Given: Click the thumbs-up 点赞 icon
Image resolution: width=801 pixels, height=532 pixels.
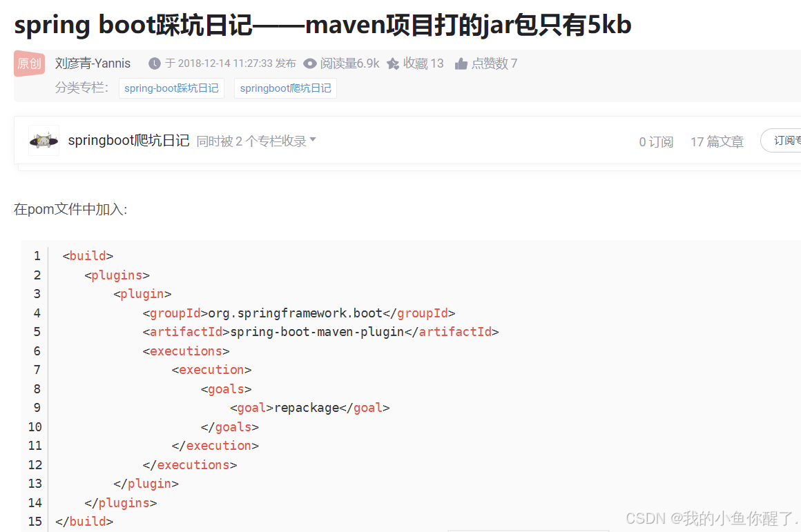Looking at the screenshot, I should click(461, 63).
